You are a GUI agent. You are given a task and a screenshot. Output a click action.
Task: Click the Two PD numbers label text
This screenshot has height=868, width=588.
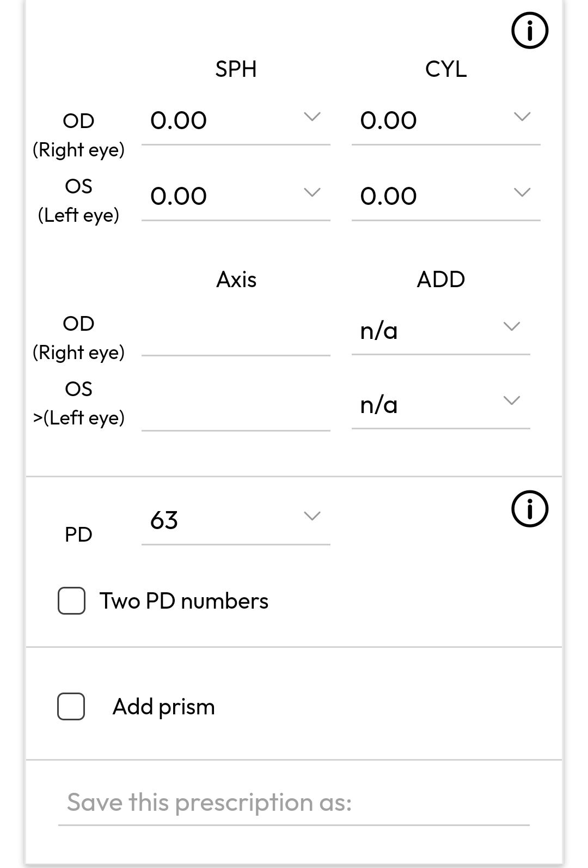[x=183, y=601]
